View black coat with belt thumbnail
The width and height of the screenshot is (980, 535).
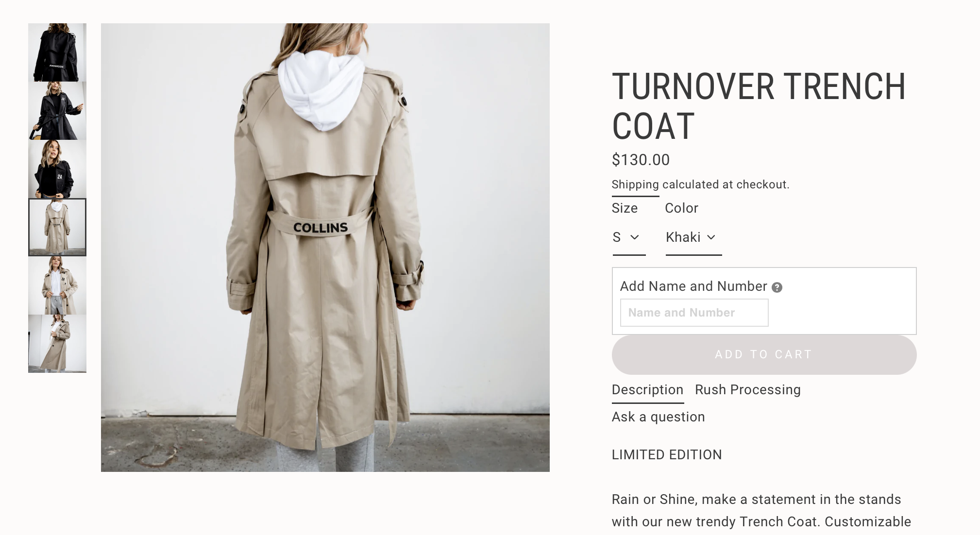tap(57, 111)
